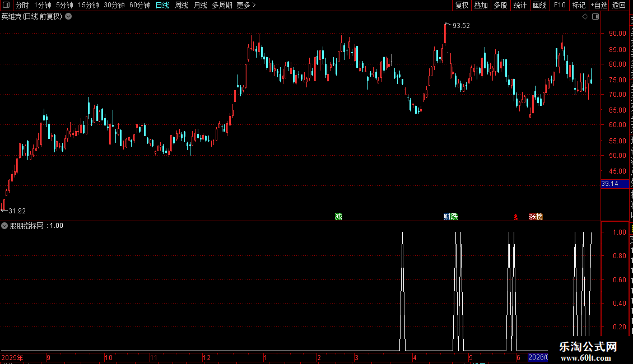
Task: Click the 50.00 price axis label
Action: [x=618, y=155]
